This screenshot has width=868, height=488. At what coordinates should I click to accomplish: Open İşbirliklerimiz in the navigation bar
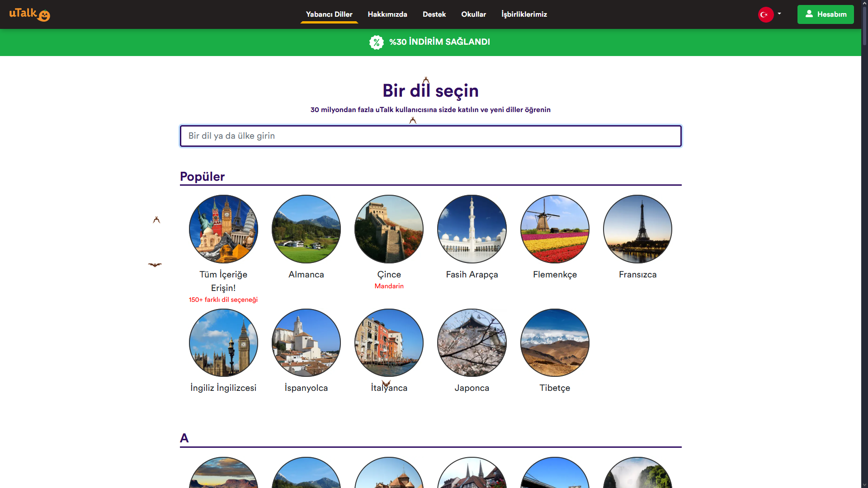[524, 14]
